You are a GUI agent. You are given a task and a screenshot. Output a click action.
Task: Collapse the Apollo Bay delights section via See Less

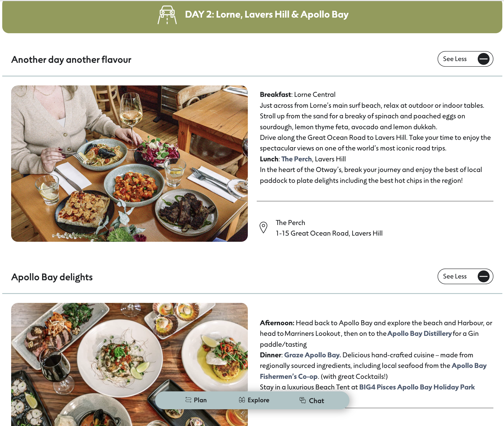click(x=465, y=276)
